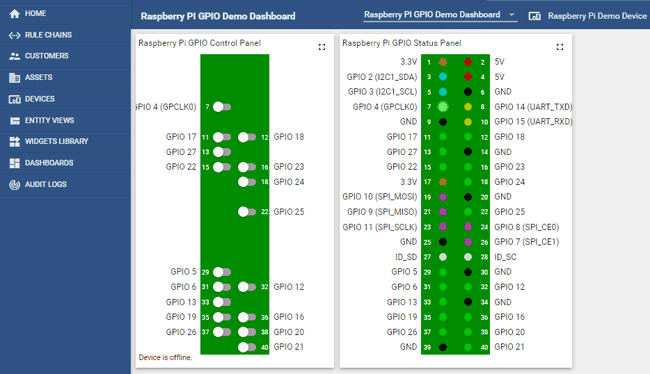Screen dimensions: 650x374
Task: Click the 'Device is offline.' message
Action: (165, 357)
